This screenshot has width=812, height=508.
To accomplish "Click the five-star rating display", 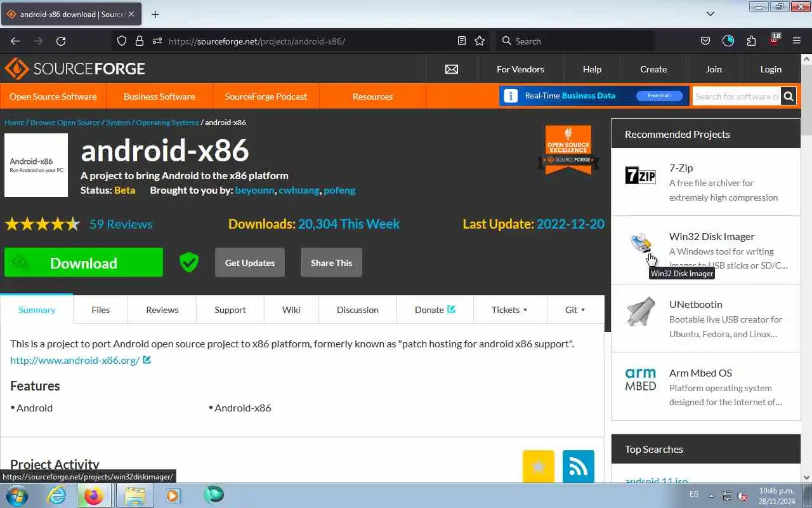I will click(x=43, y=224).
